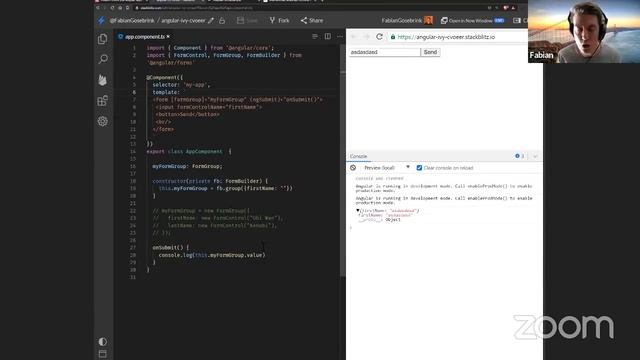Open editor more options ellipsis
Screen dimensions: 640x360
tap(340, 37)
